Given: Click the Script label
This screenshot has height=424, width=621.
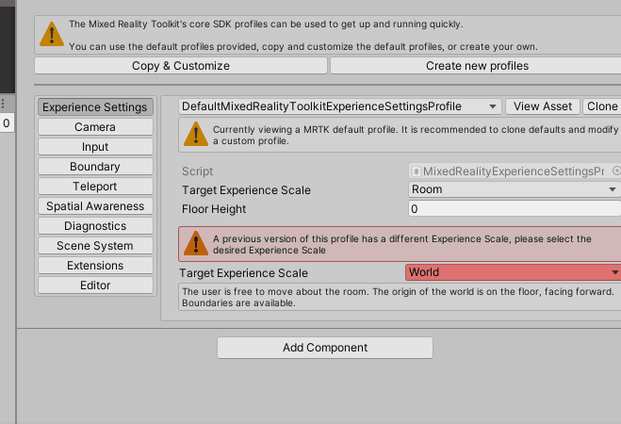Looking at the screenshot, I should [x=197, y=171].
